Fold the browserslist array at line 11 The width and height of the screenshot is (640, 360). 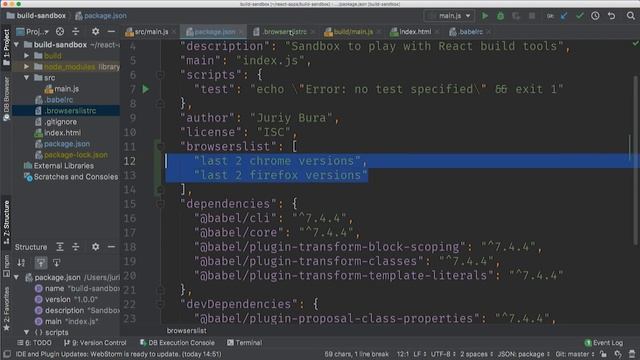point(160,146)
